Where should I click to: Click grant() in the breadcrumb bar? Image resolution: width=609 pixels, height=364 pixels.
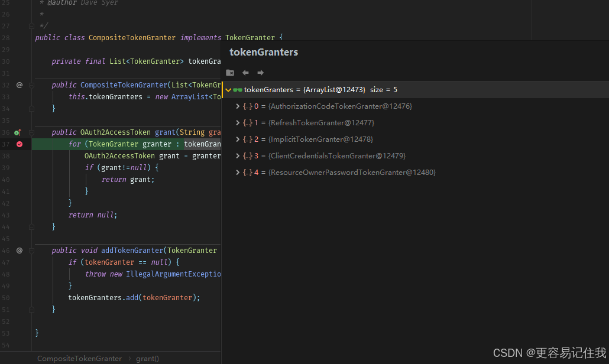coord(148,359)
